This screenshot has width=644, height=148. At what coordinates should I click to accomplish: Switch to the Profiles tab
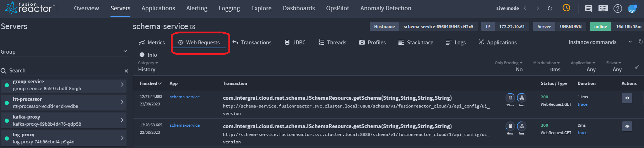coord(372,42)
